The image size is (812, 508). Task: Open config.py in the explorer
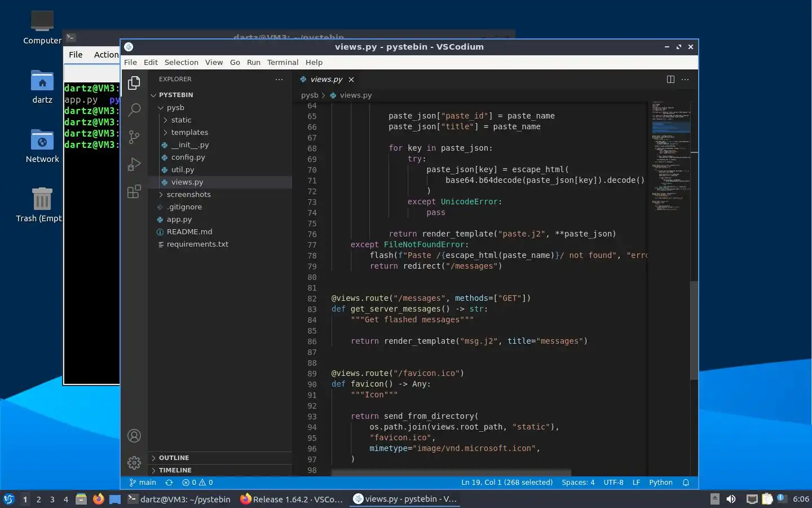tap(220, 157)
